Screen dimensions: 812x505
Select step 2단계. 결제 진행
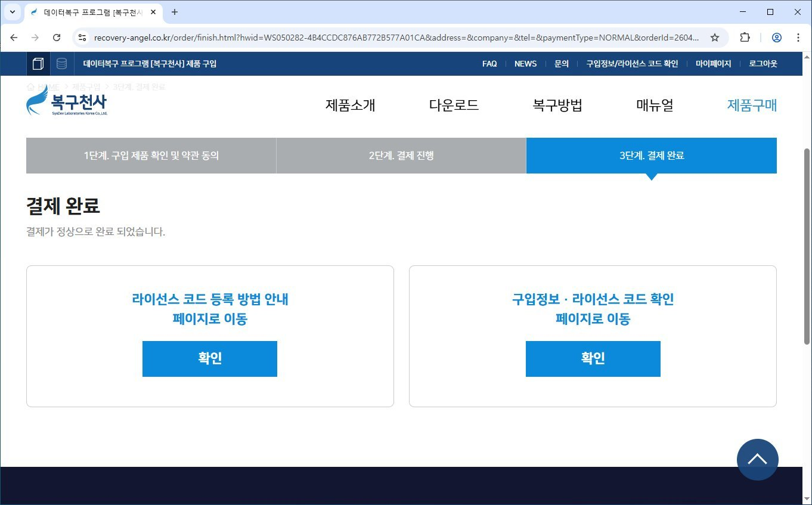click(x=401, y=156)
